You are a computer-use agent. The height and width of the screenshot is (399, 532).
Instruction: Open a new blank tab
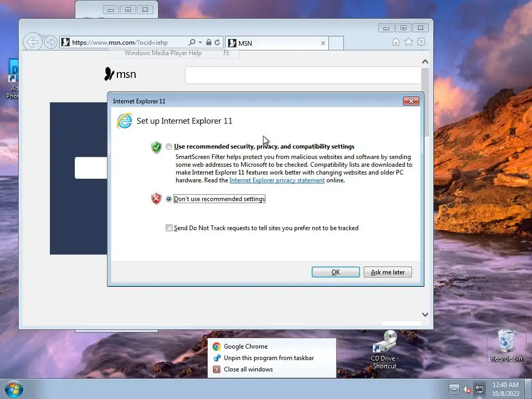coord(336,43)
